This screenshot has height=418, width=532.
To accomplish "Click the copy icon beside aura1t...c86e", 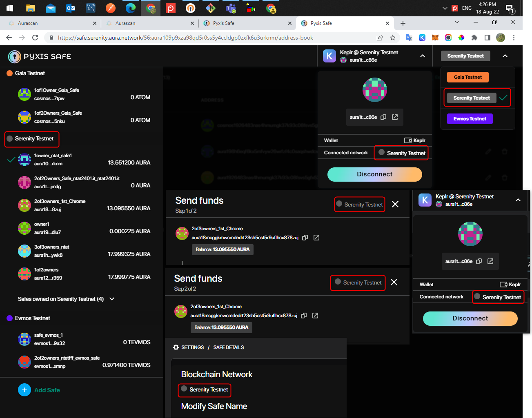I will tap(383, 117).
